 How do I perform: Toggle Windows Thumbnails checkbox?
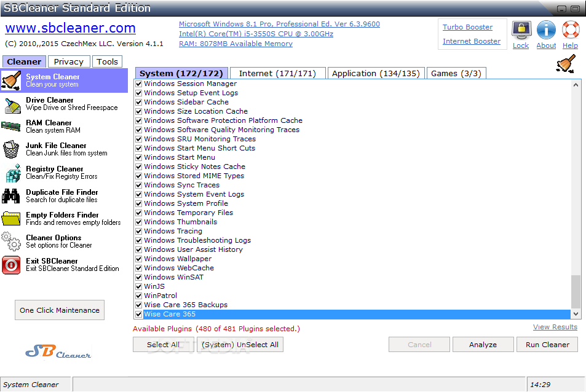[x=138, y=222]
